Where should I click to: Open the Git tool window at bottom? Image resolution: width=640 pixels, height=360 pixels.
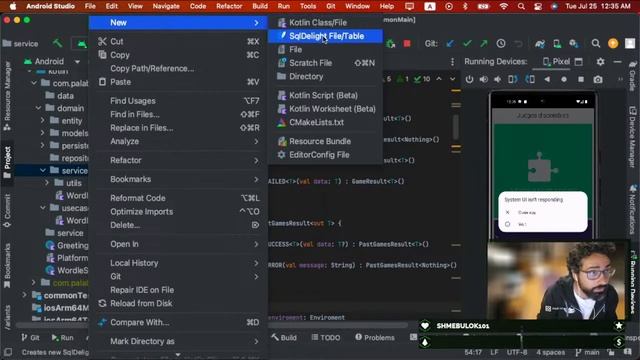[31, 338]
